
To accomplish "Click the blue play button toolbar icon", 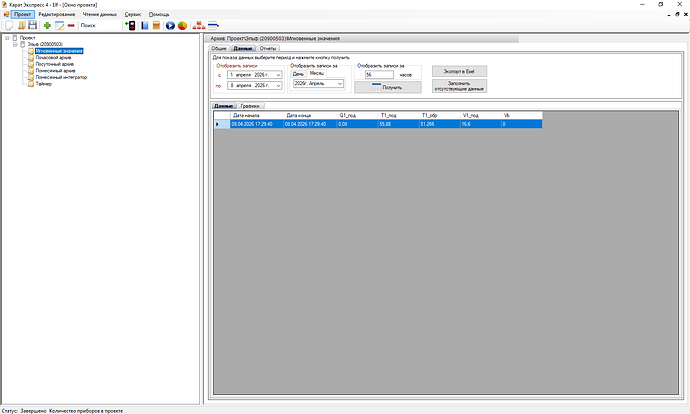I will [x=170, y=25].
